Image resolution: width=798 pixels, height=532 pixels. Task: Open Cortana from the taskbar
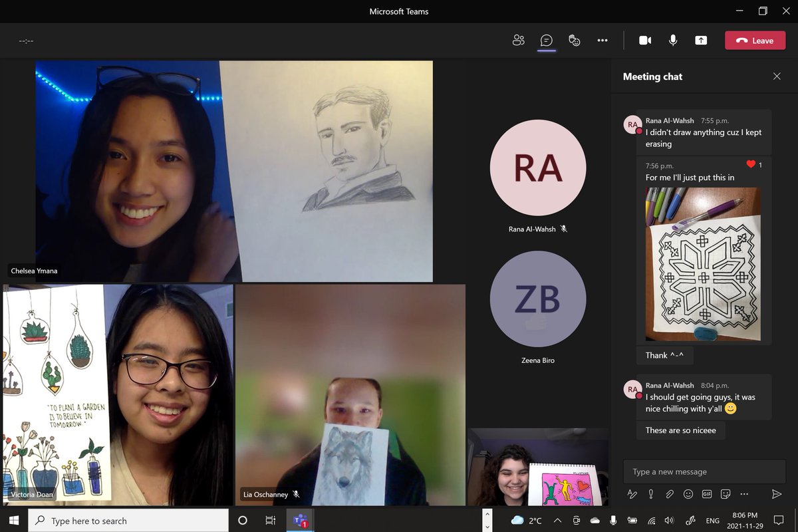pyautogui.click(x=243, y=521)
